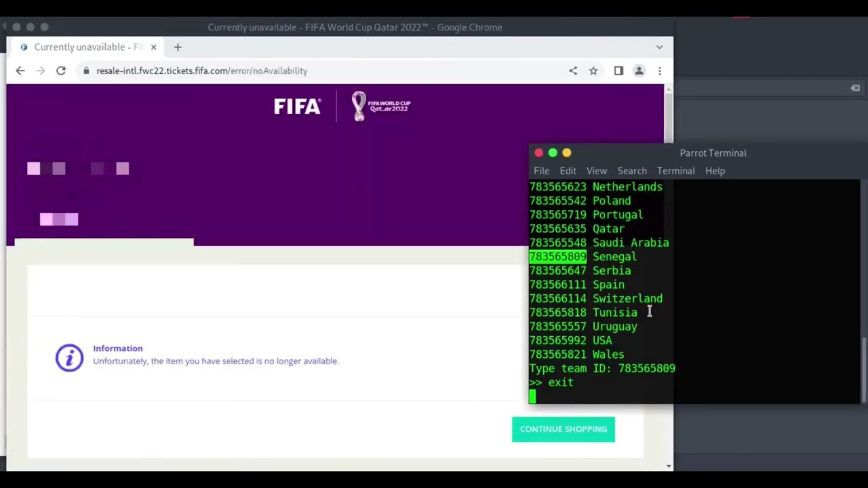View site info via the padlock icon

tap(86, 70)
